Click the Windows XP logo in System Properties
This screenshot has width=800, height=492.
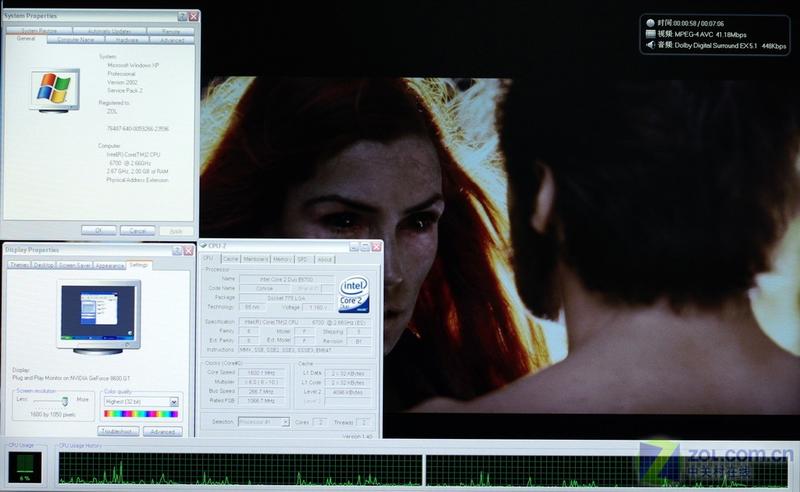54,89
